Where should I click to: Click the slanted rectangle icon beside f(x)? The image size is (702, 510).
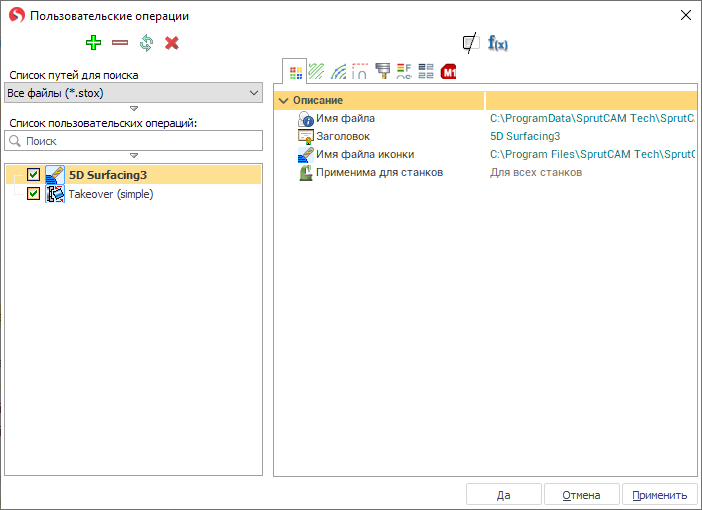[470, 43]
